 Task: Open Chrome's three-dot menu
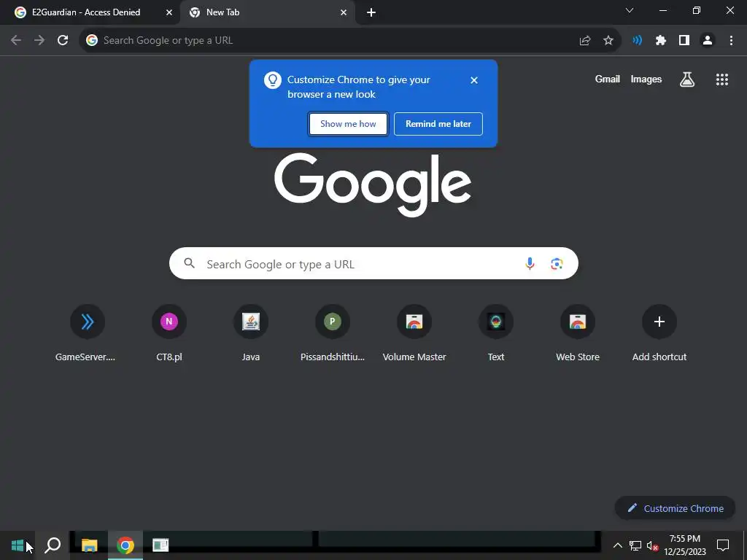coord(731,41)
